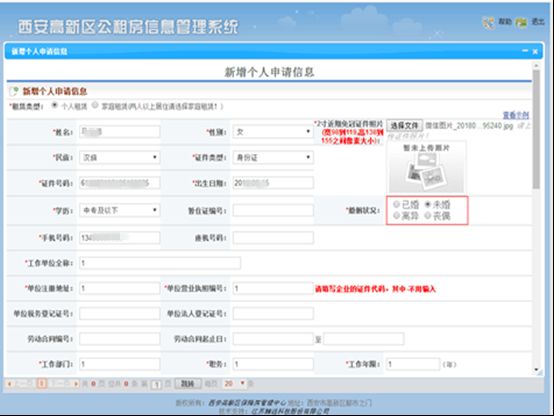Open the 民族 ethnicity dropdown
554x416 pixels.
pos(119,157)
